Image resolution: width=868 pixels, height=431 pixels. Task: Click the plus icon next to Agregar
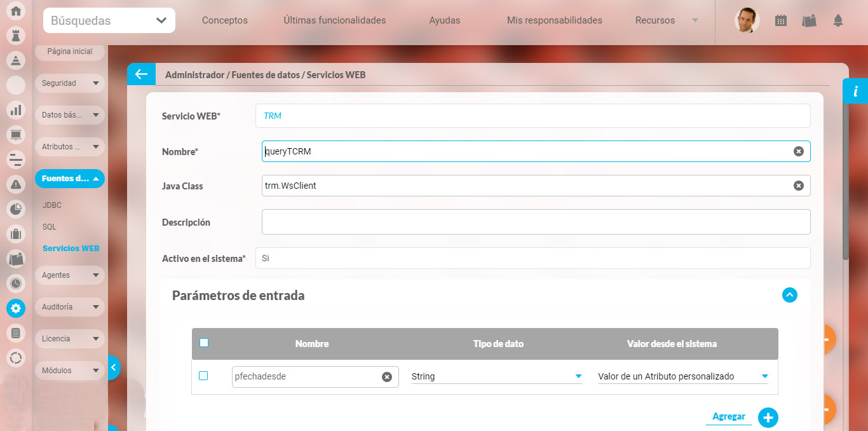click(768, 417)
